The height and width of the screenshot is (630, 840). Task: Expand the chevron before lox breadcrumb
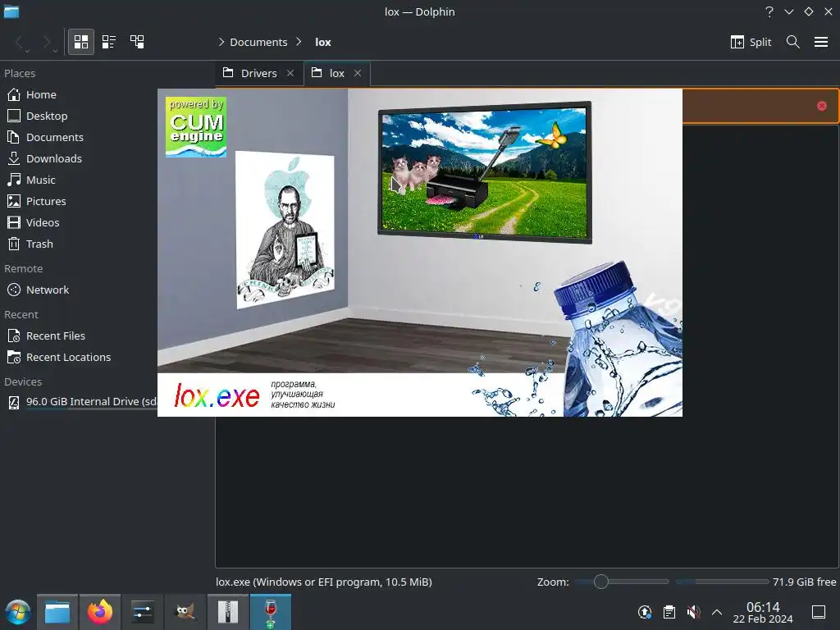299,42
